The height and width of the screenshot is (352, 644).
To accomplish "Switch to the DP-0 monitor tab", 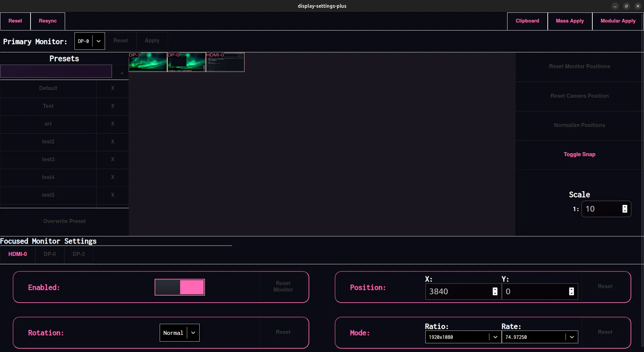I will [49, 254].
